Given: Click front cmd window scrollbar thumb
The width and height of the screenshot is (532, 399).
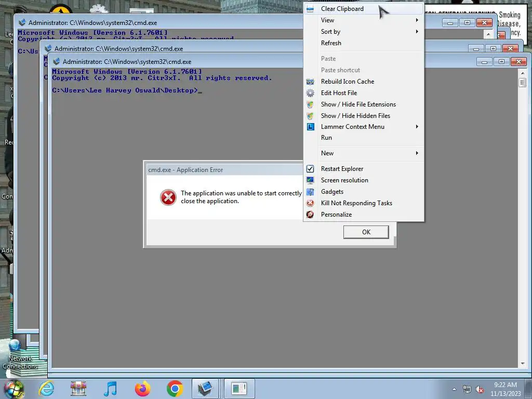Looking at the screenshot, I should click(x=523, y=83).
